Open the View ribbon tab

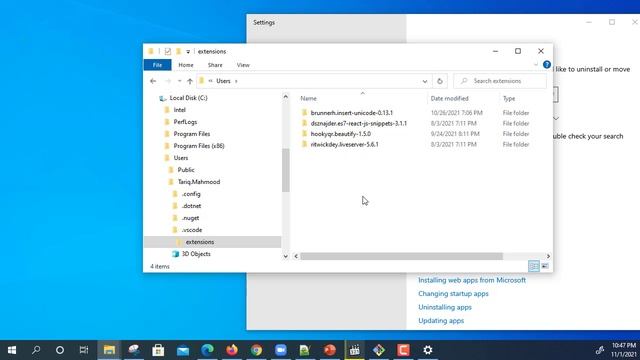coord(243,65)
